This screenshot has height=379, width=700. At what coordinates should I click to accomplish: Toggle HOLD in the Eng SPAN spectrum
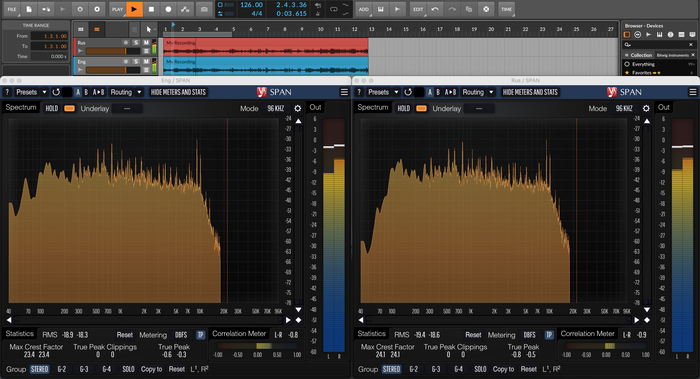click(51, 108)
